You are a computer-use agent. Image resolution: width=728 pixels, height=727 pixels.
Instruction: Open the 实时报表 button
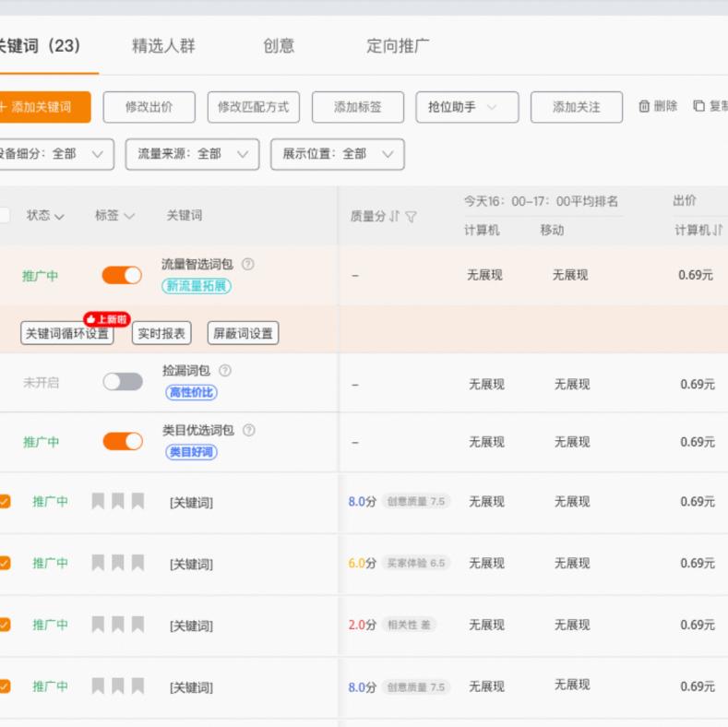(x=161, y=333)
